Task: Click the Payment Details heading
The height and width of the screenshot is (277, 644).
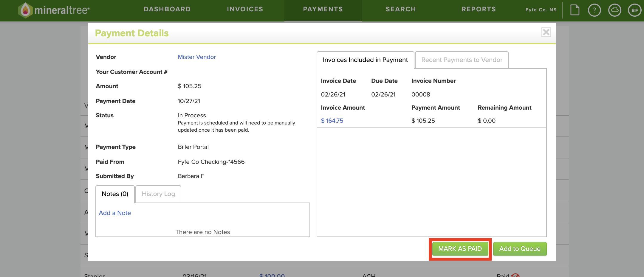Action: tap(132, 33)
